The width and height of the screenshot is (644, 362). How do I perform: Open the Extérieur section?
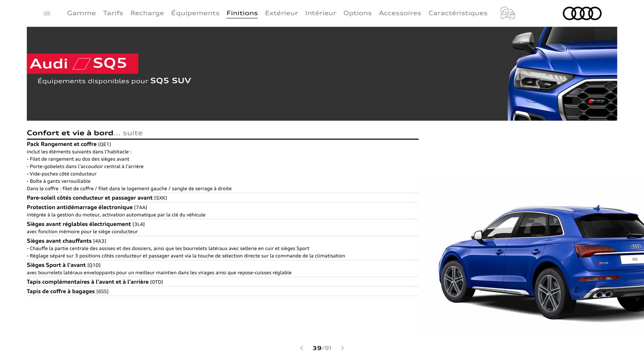click(x=281, y=13)
